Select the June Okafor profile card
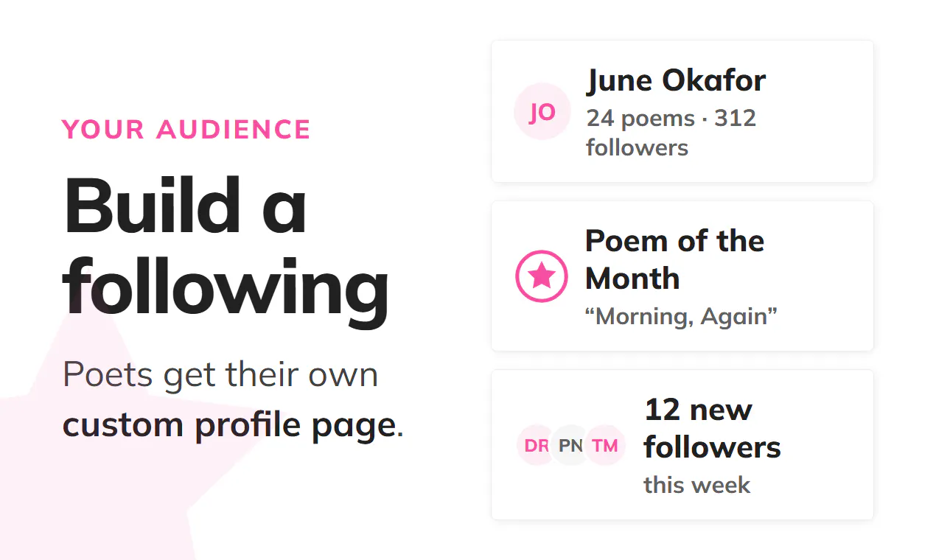The image size is (936, 560). pyautogui.click(x=682, y=111)
